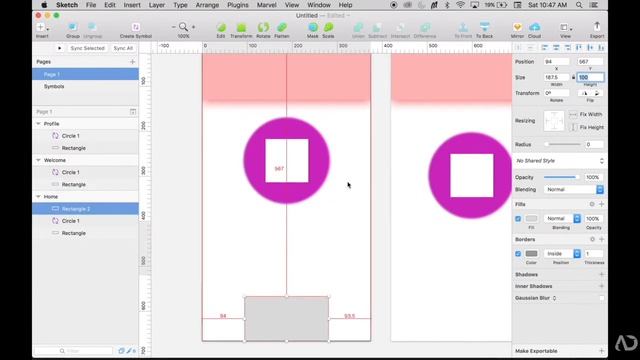Click the Height size input field

[x=590, y=77]
